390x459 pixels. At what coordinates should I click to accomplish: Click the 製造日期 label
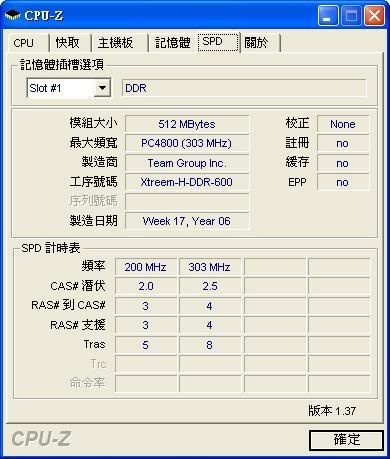click(94, 221)
